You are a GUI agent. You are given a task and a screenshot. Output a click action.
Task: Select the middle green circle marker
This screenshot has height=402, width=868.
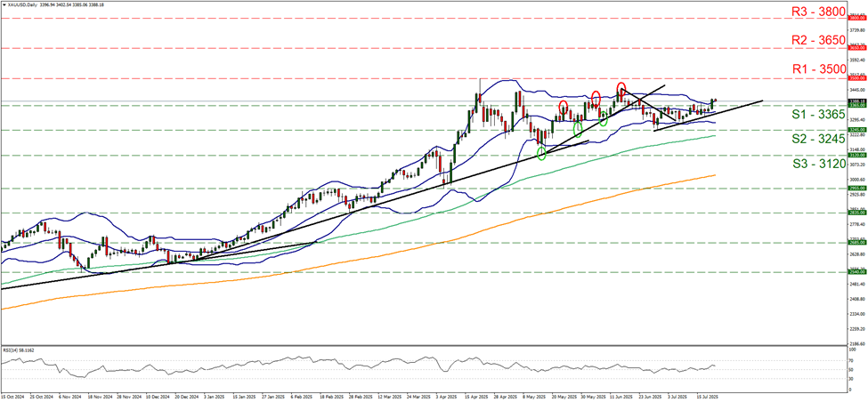(x=578, y=129)
